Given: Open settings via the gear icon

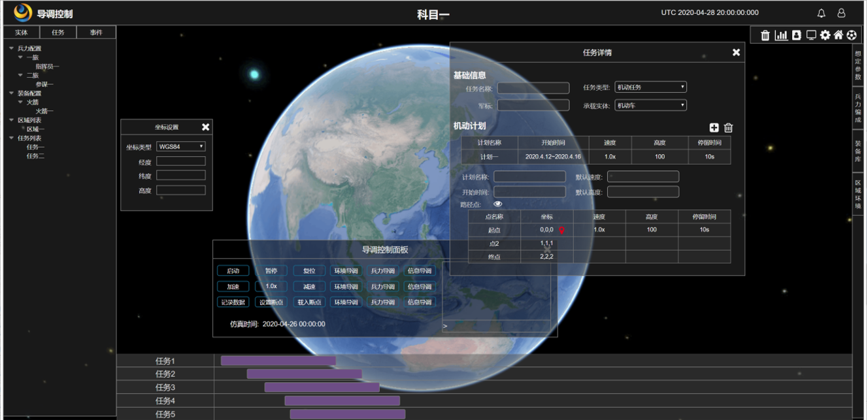Looking at the screenshot, I should (x=825, y=35).
